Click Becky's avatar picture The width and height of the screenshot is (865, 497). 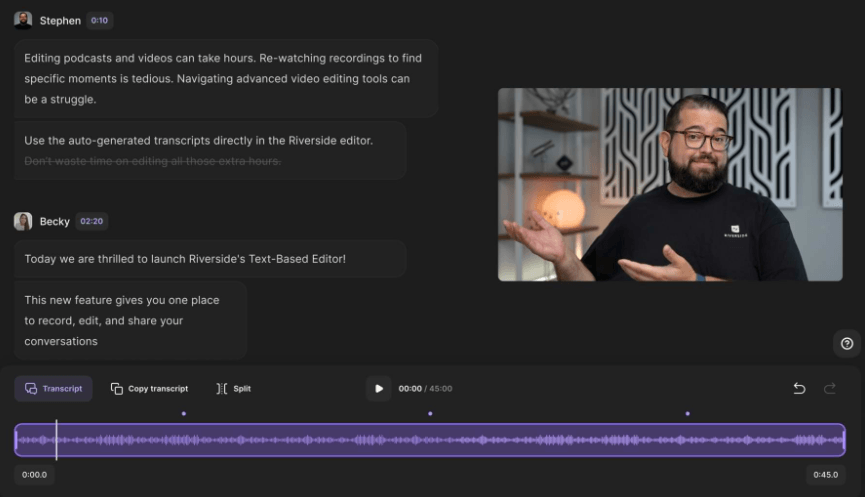point(23,221)
